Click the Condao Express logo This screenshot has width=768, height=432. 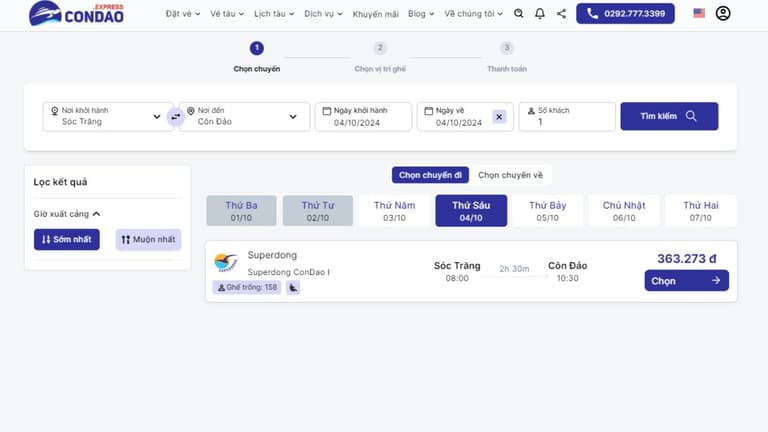tap(76, 14)
